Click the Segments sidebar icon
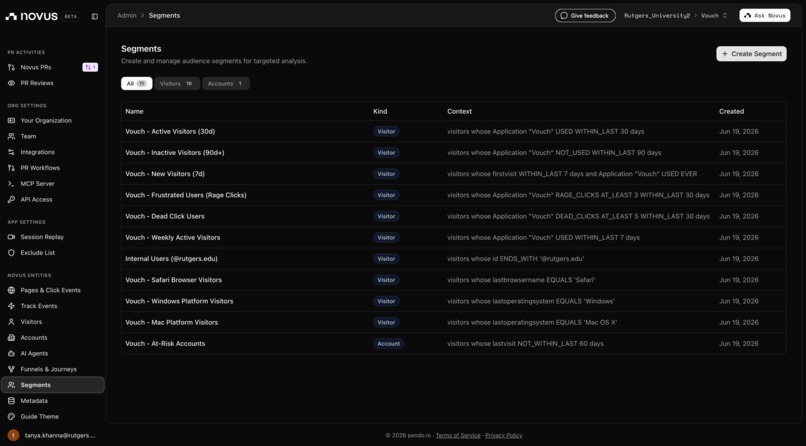Viewport: 806px width, 446px height. 11,385
